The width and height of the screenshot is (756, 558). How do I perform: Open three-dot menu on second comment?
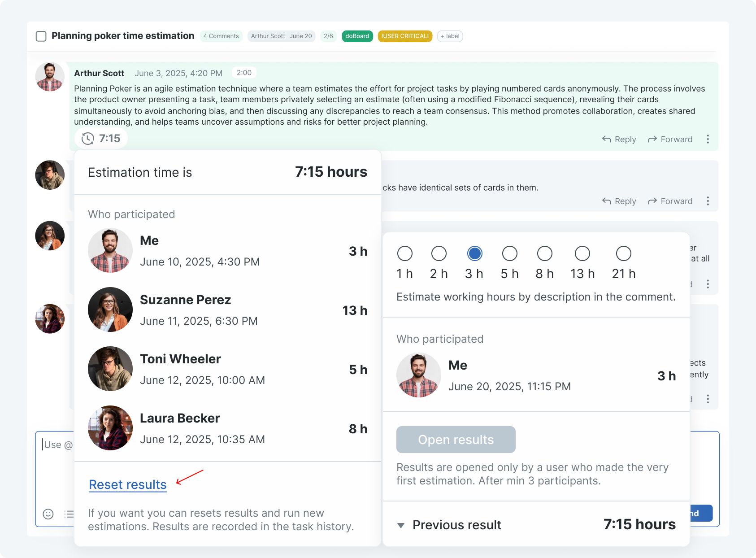point(708,201)
